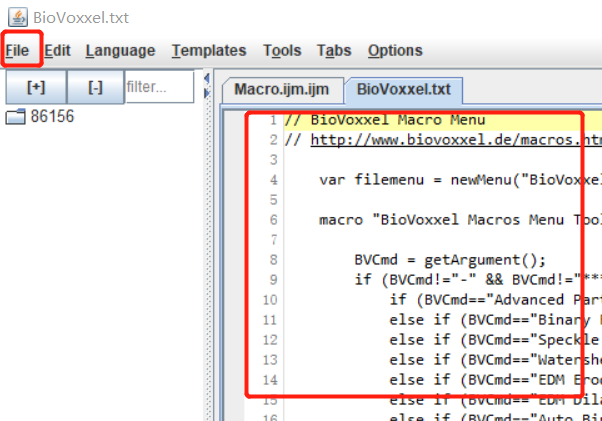Expand the file panel using right arrow
The image size is (602, 421).
(207, 93)
